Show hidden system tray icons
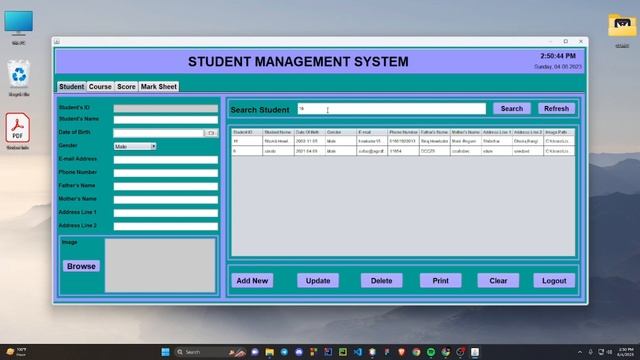 (580, 352)
